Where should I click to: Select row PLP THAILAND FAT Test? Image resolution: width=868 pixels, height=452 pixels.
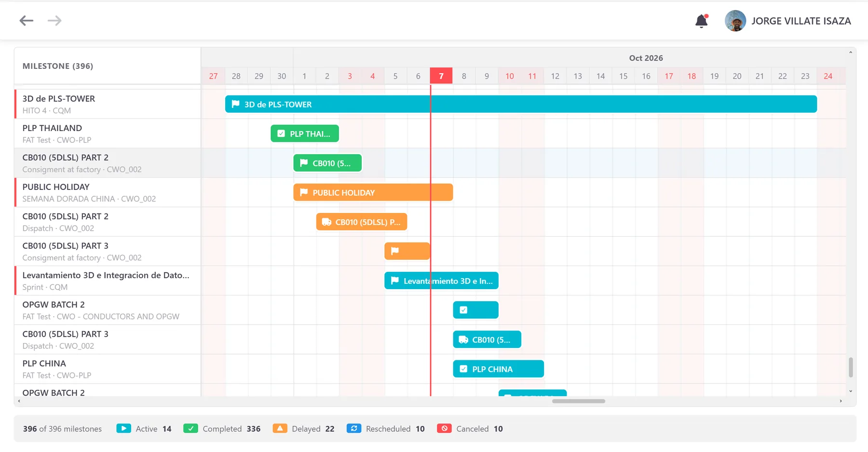(x=108, y=133)
